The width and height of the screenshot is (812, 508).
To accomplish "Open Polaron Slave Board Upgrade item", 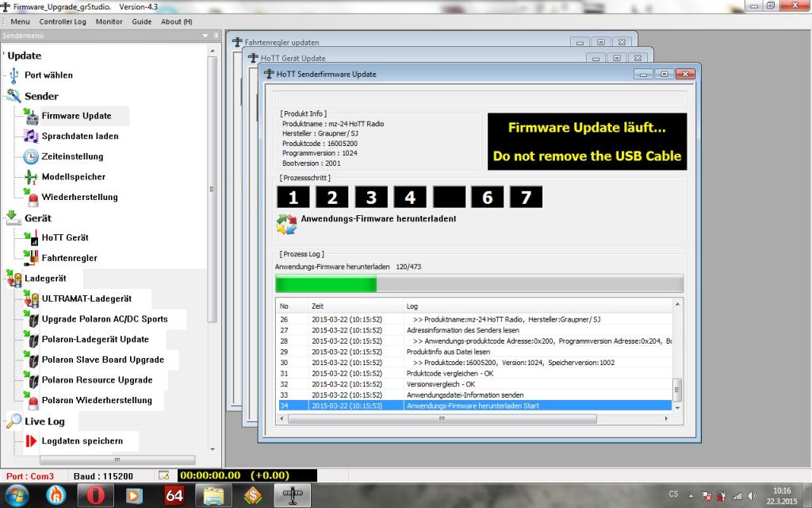I will 102,360.
